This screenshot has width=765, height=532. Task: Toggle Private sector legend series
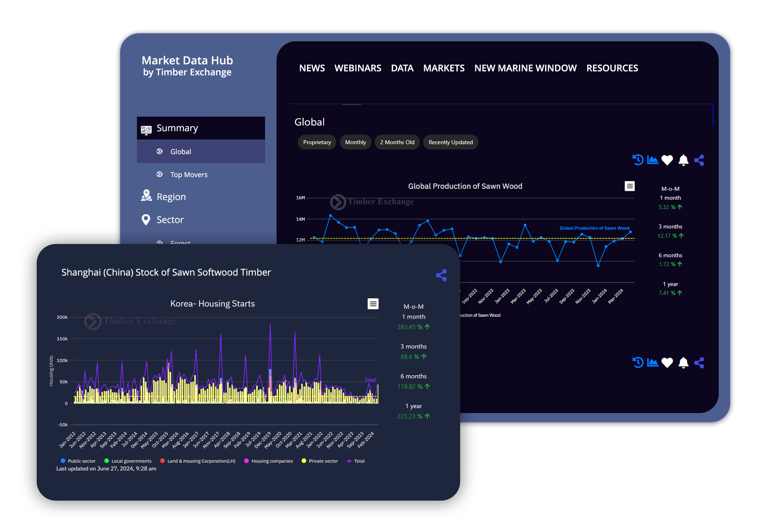pyautogui.click(x=320, y=461)
